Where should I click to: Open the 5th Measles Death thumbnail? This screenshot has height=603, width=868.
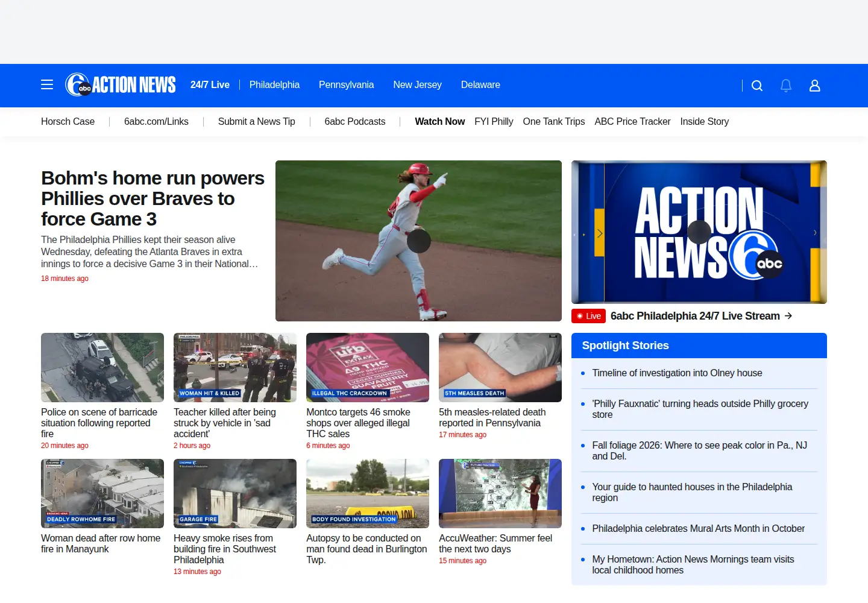pos(500,367)
